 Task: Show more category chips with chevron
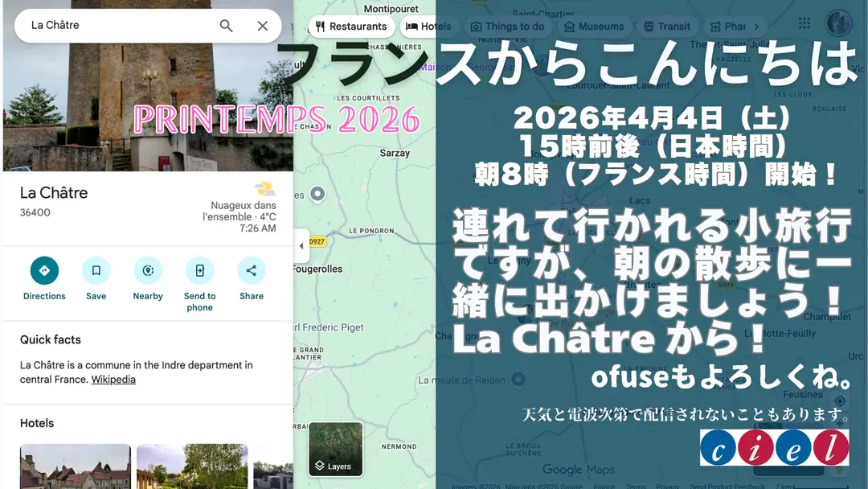(x=756, y=26)
